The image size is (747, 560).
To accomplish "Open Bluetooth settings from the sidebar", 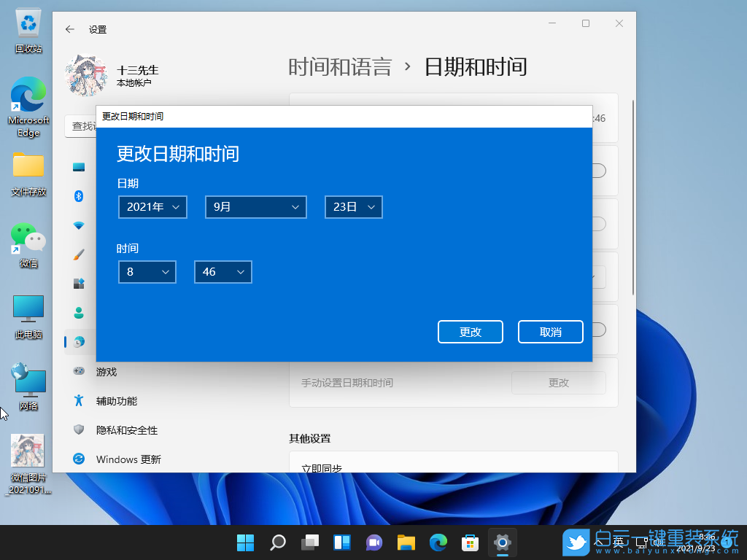I will point(78,196).
